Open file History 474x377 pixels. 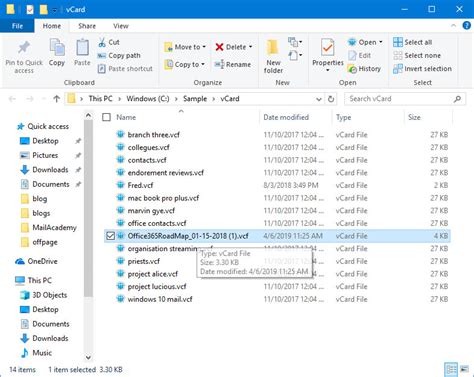(x=364, y=69)
